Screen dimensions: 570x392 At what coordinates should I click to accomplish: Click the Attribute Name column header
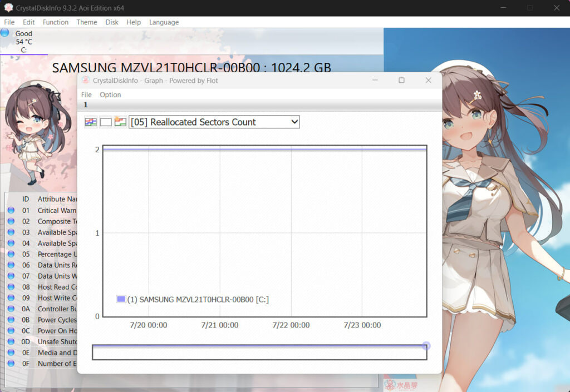point(57,199)
